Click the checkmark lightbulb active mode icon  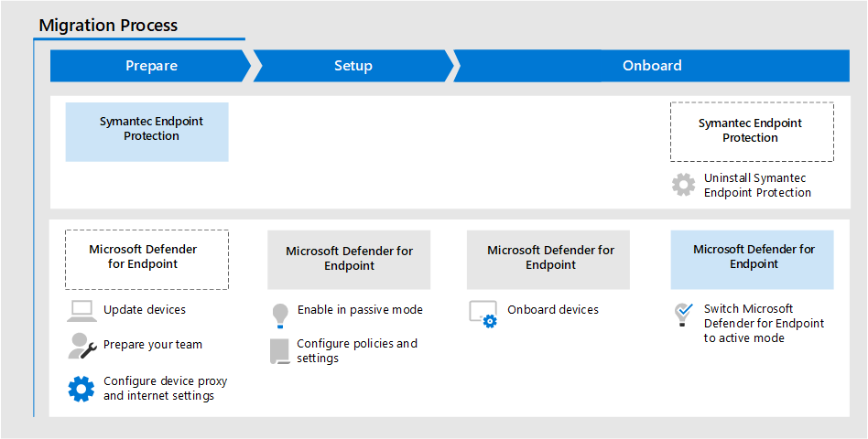pos(683,315)
